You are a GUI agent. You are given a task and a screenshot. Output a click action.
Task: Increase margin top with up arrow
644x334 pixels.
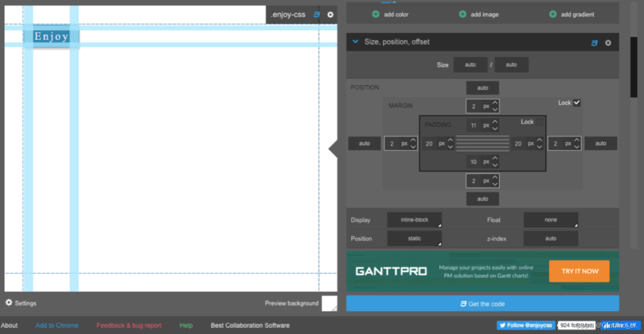pyautogui.click(x=495, y=103)
